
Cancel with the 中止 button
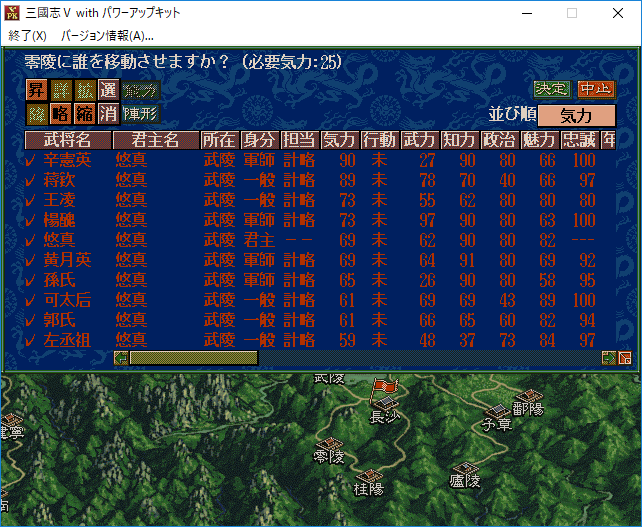pyautogui.click(x=596, y=89)
